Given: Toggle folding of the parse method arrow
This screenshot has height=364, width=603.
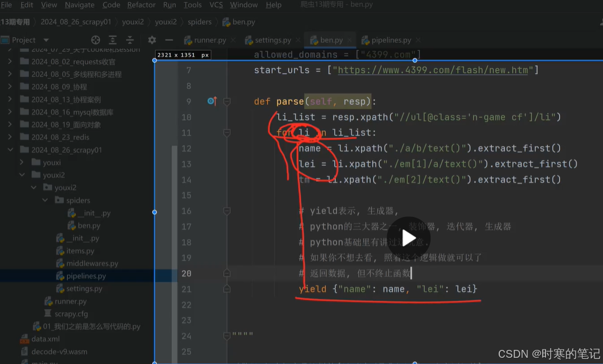Looking at the screenshot, I should click(x=227, y=101).
